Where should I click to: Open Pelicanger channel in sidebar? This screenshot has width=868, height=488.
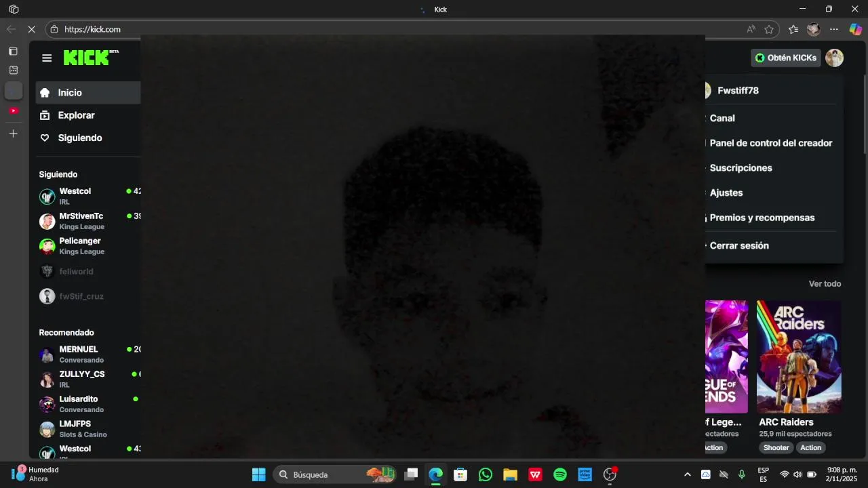pyautogui.click(x=89, y=246)
